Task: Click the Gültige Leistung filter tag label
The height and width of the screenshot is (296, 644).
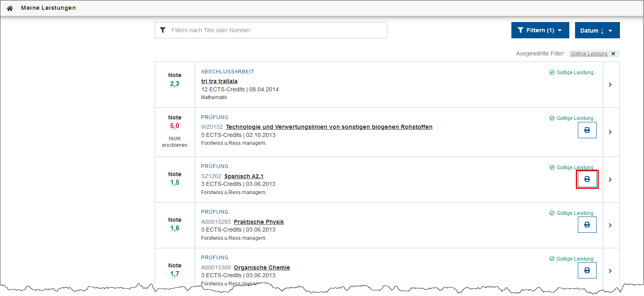Action: [x=588, y=54]
